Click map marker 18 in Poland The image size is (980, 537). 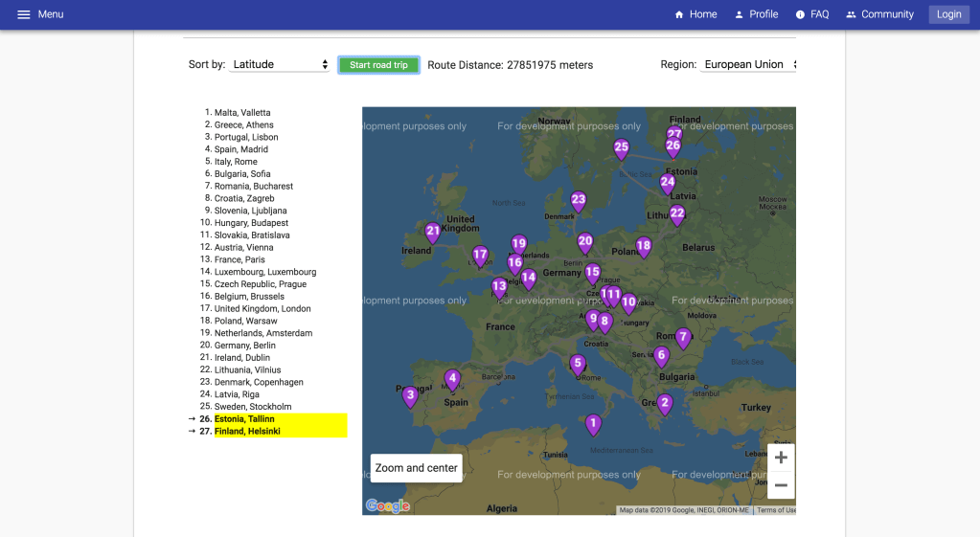pos(644,245)
